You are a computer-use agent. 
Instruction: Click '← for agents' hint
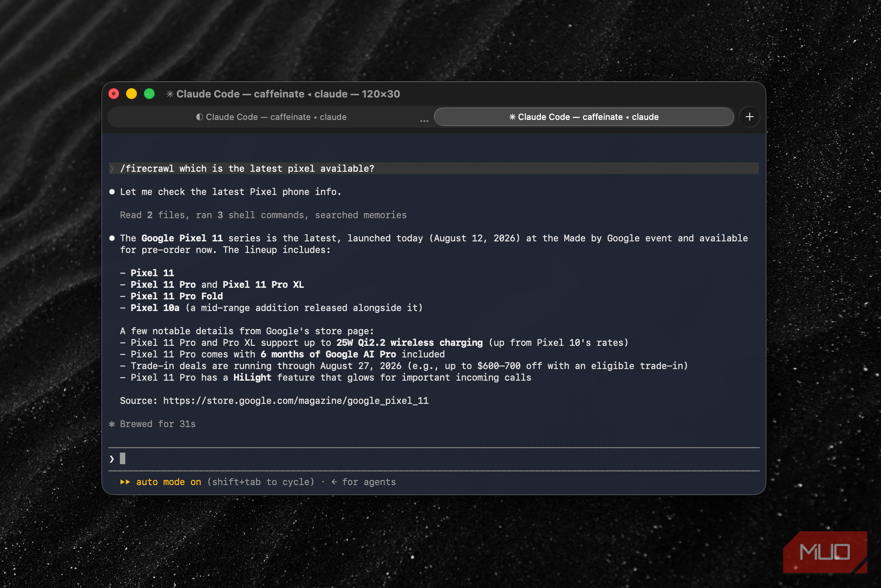[363, 482]
